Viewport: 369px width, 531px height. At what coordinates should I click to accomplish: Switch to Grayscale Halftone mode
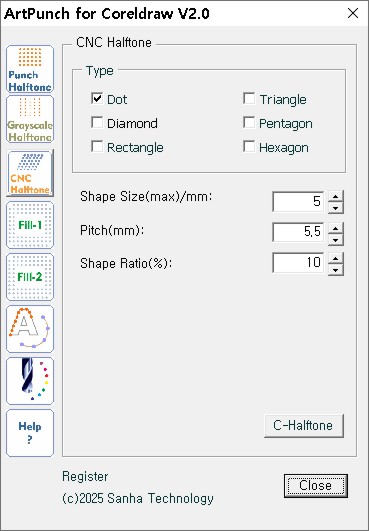click(x=30, y=119)
